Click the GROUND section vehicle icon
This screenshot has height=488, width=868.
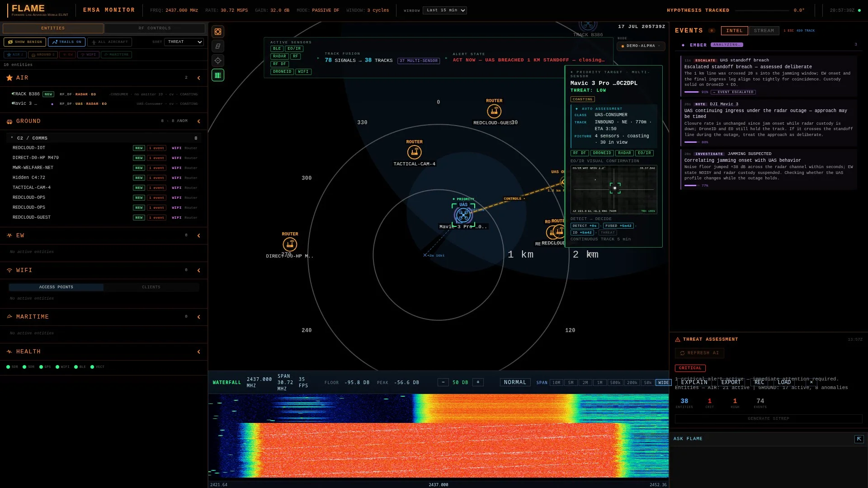[x=9, y=121]
